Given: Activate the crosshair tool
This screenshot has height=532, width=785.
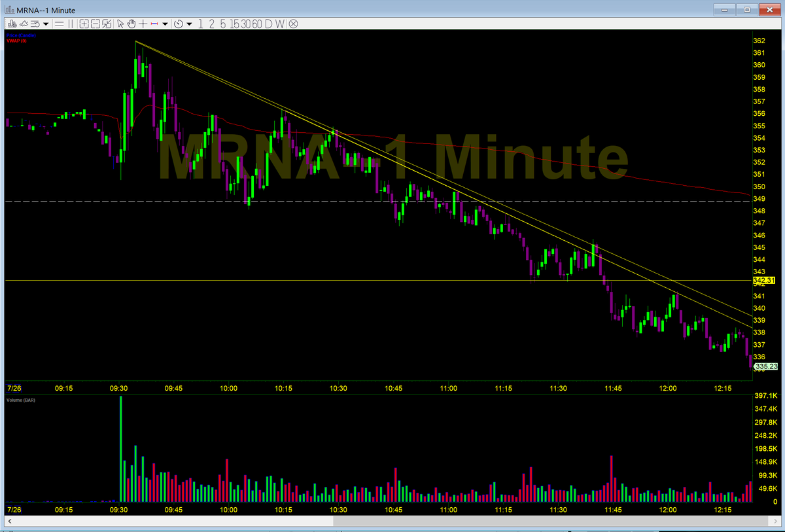Looking at the screenshot, I should click(142, 24).
